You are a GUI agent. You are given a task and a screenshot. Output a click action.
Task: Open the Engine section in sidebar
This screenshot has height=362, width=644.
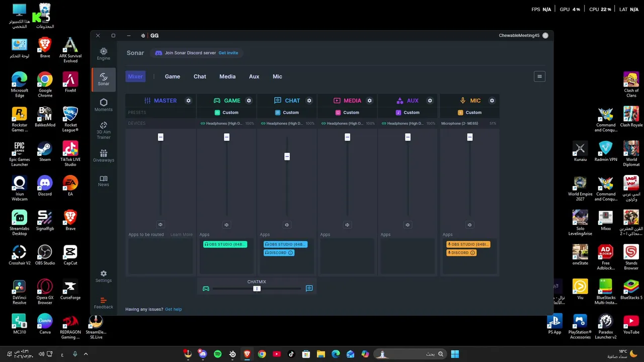point(103,54)
